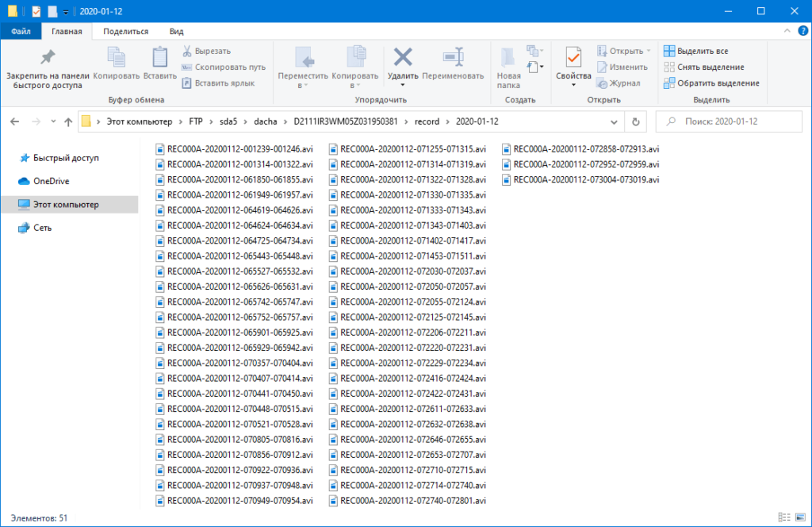Switch to the Вид tab
The height and width of the screenshot is (527, 812).
click(176, 31)
